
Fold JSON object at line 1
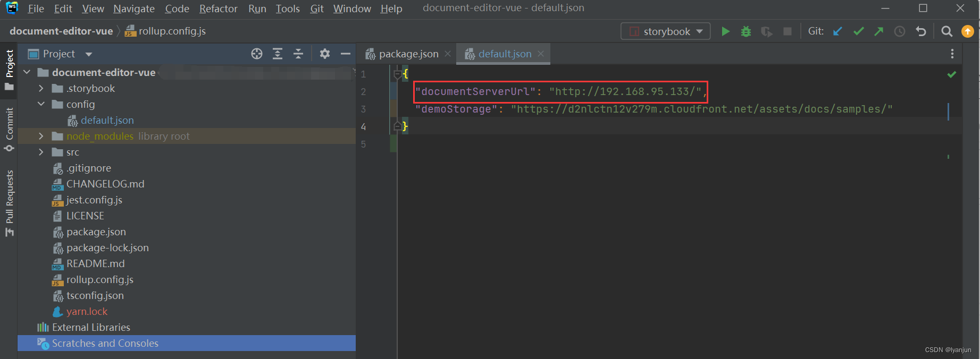click(x=397, y=74)
